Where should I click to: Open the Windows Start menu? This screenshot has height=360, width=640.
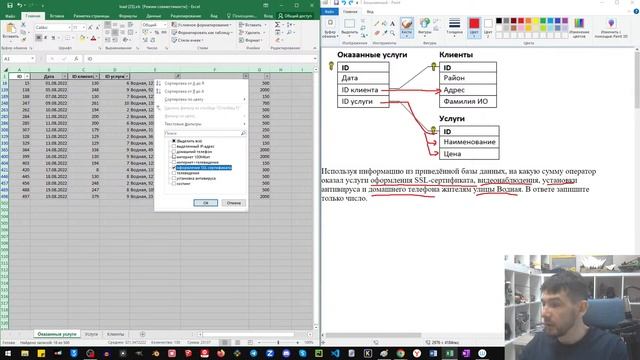(x=8, y=353)
